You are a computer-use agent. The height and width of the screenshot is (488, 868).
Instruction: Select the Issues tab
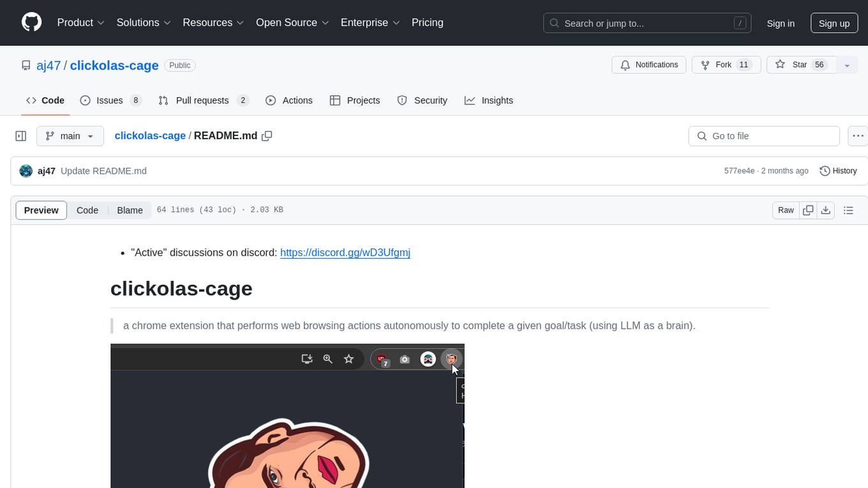click(x=110, y=100)
